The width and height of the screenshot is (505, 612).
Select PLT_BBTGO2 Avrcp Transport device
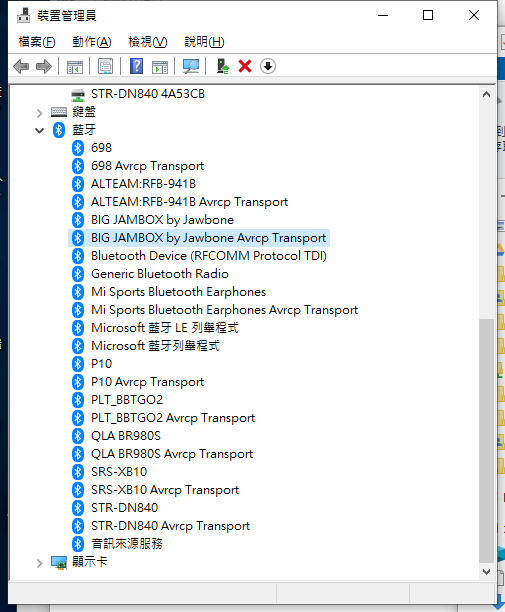coord(173,418)
